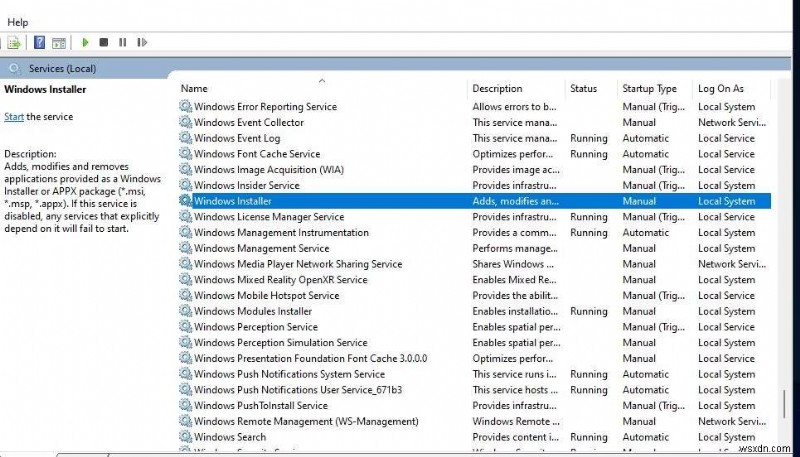This screenshot has width=800, height=457.
Task: Click gear icon of Windows Font Cache Service
Action: [x=185, y=154]
